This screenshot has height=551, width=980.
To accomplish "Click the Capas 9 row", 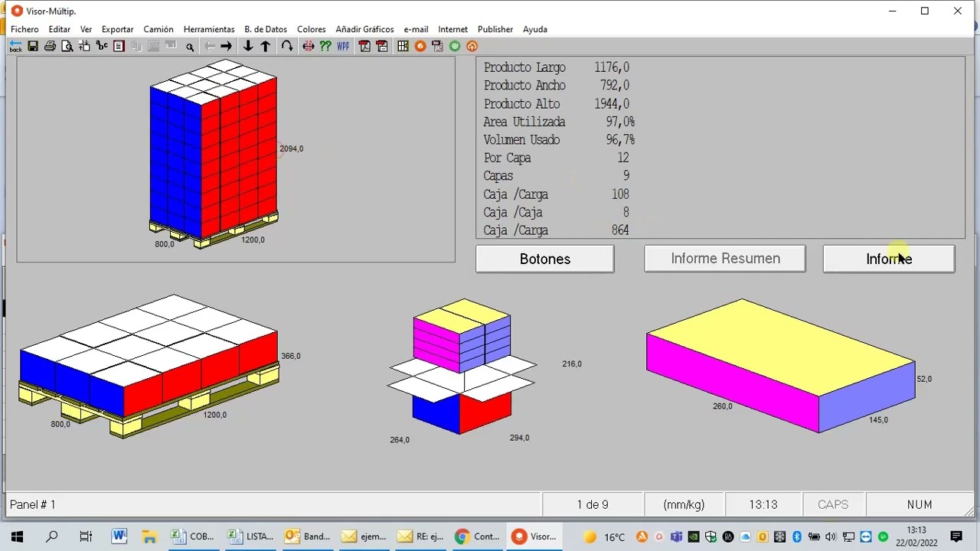I will coord(557,176).
